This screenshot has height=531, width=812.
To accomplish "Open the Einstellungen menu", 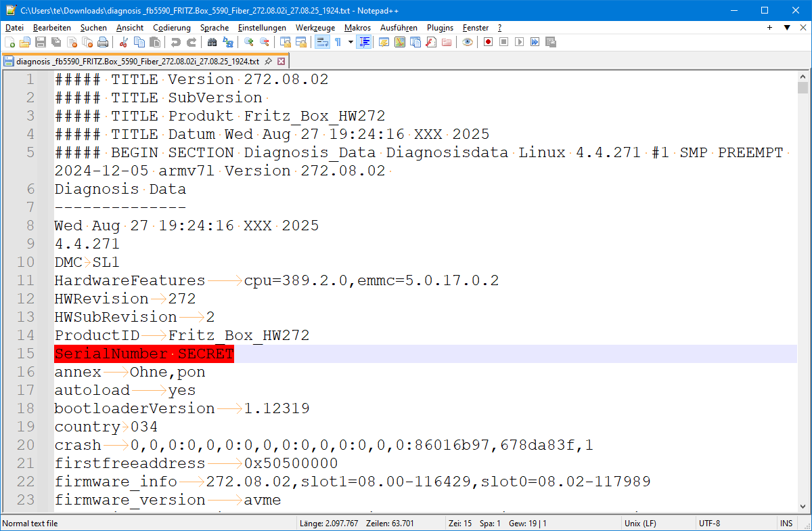I will tap(262, 28).
